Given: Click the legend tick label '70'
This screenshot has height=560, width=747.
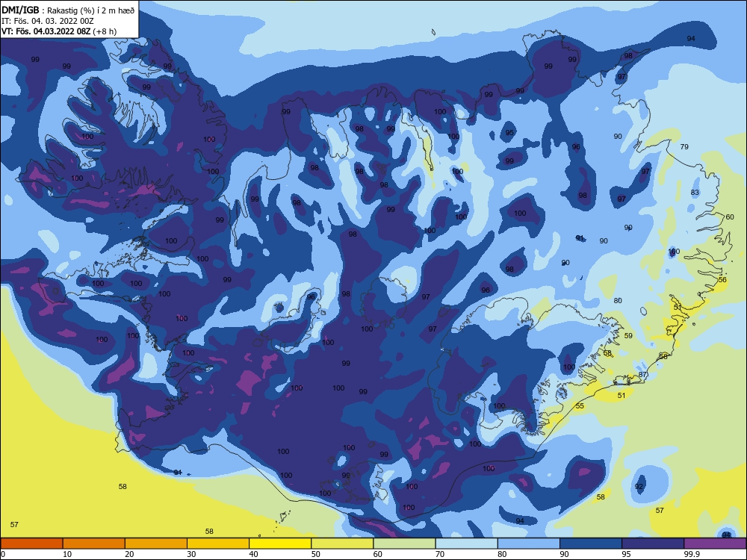Looking at the screenshot, I should click(440, 554).
